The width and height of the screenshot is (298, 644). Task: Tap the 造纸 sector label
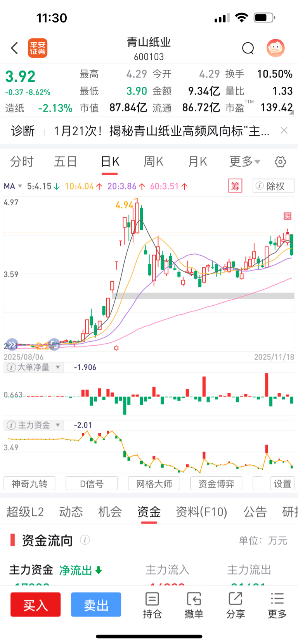click(15, 108)
